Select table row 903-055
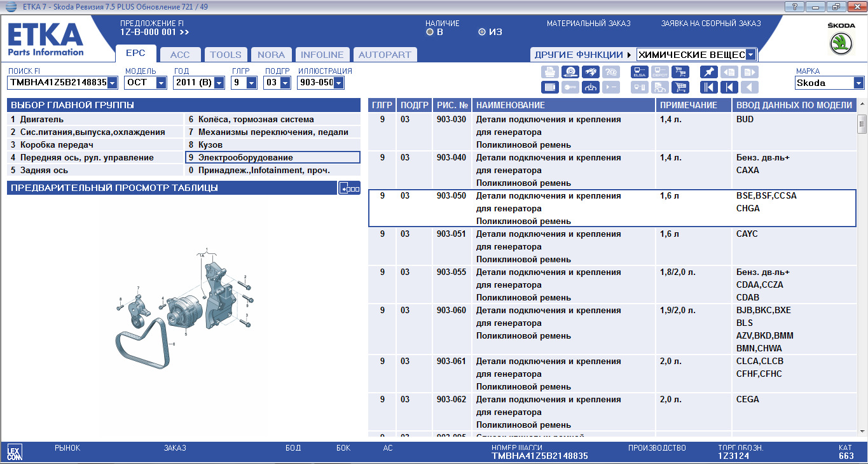Image resolution: width=868 pixels, height=464 pixels. coord(612,285)
